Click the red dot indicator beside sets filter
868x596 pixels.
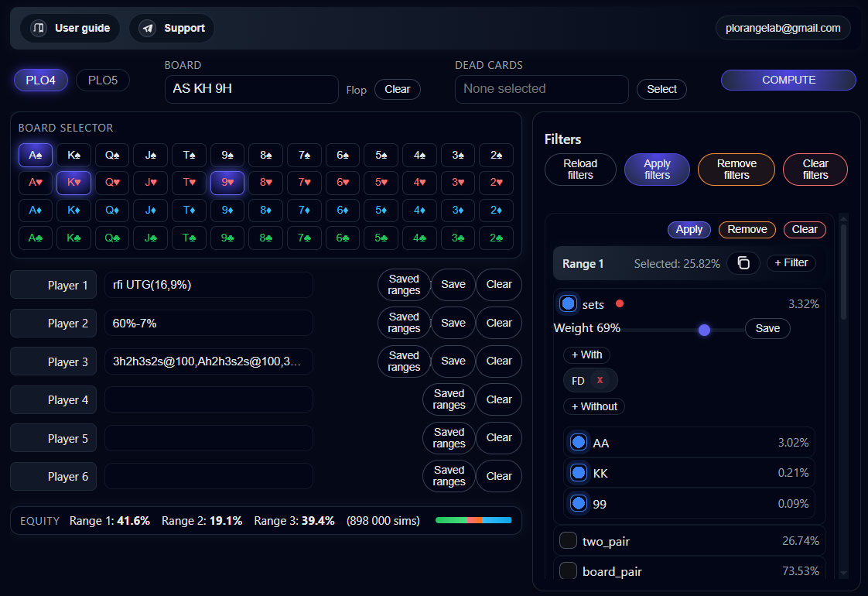(619, 303)
